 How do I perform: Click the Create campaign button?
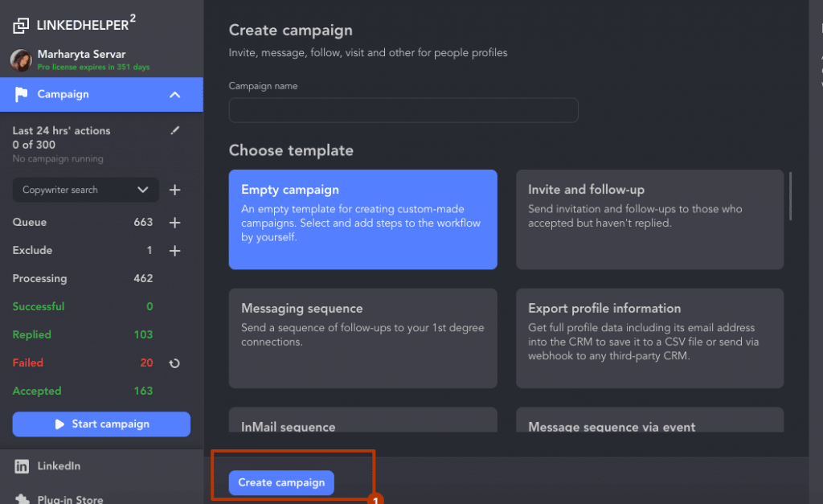point(281,482)
